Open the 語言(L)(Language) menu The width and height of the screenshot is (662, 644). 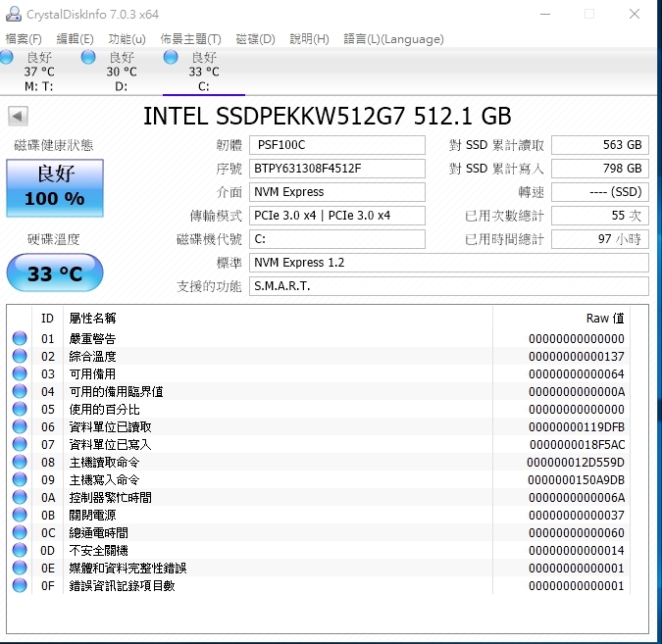(x=393, y=39)
